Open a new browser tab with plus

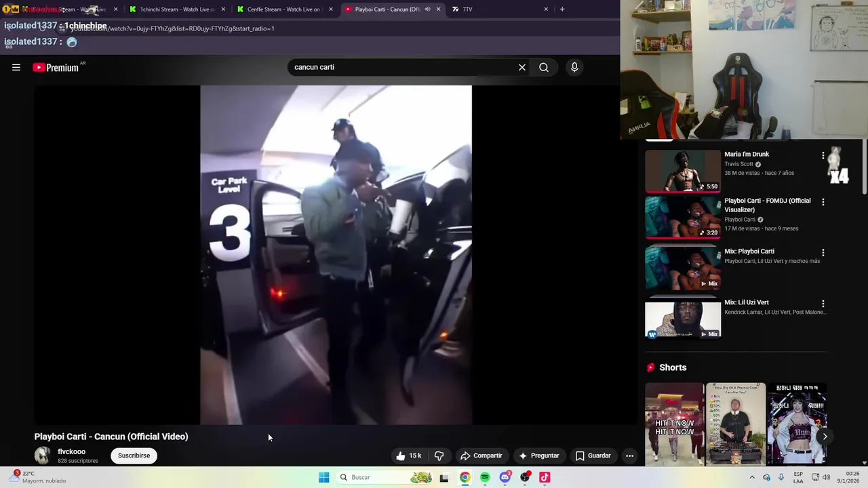(562, 9)
